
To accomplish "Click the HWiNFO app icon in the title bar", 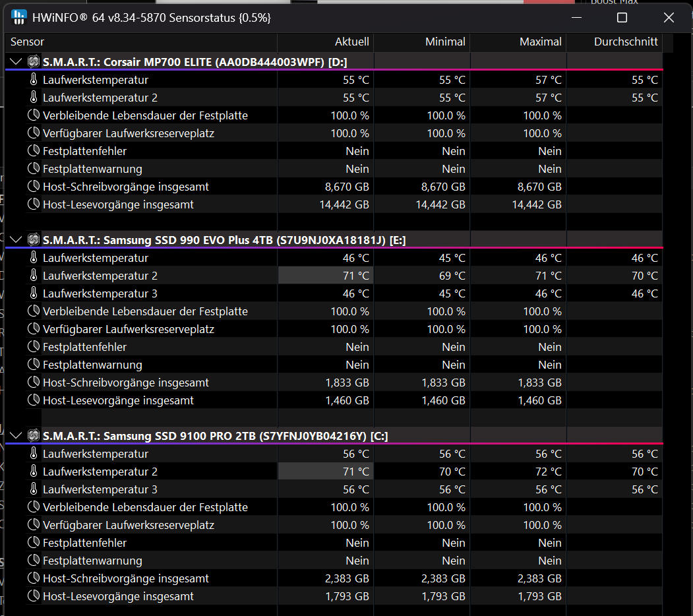I will (x=18, y=18).
